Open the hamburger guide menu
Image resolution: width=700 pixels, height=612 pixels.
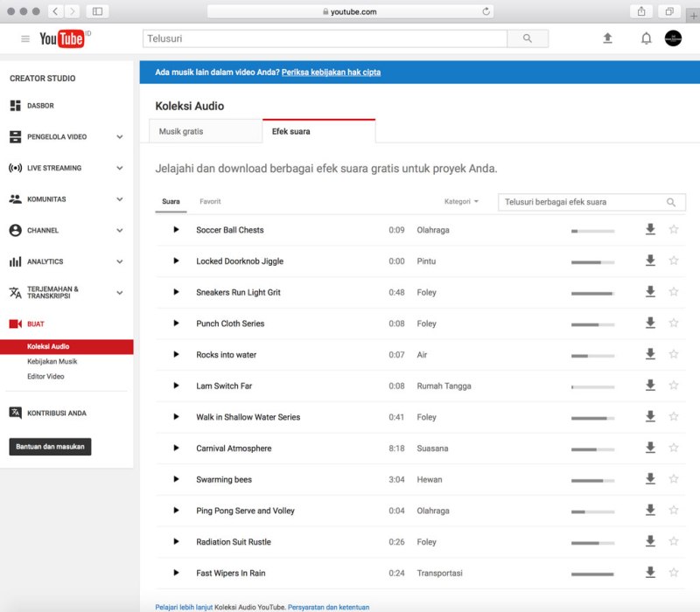click(25, 38)
